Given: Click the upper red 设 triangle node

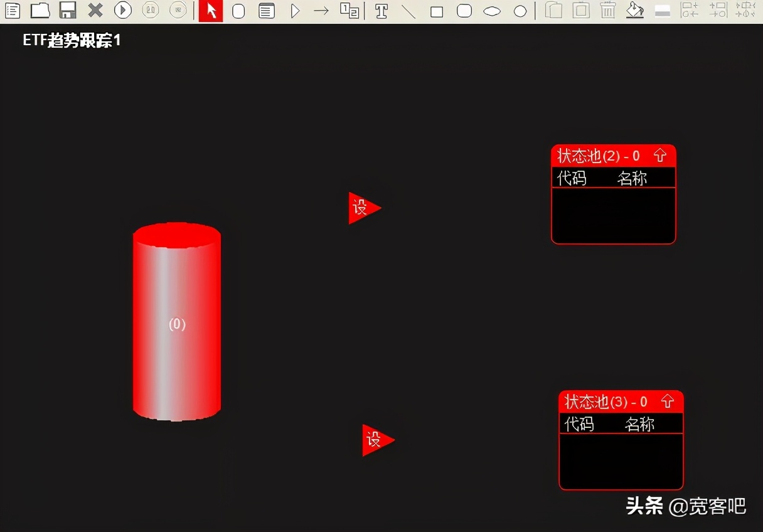Looking at the screenshot, I should [x=362, y=208].
